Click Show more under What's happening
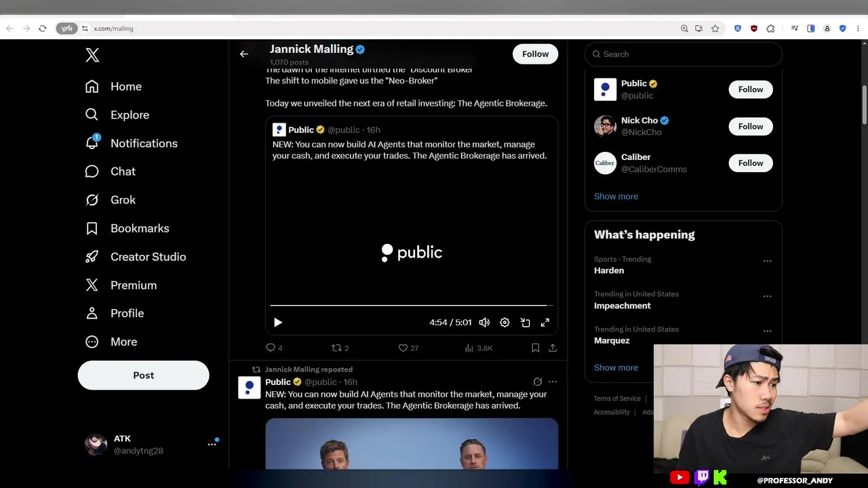 pos(616,368)
